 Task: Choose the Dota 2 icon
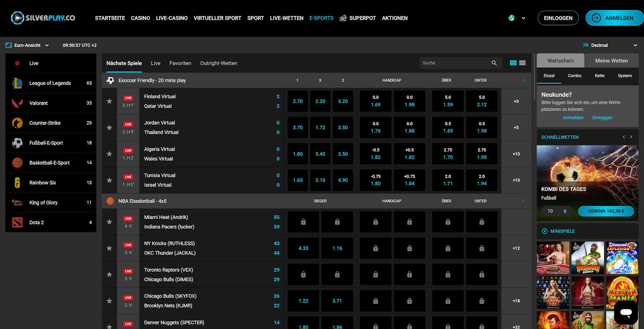pyautogui.click(x=17, y=222)
